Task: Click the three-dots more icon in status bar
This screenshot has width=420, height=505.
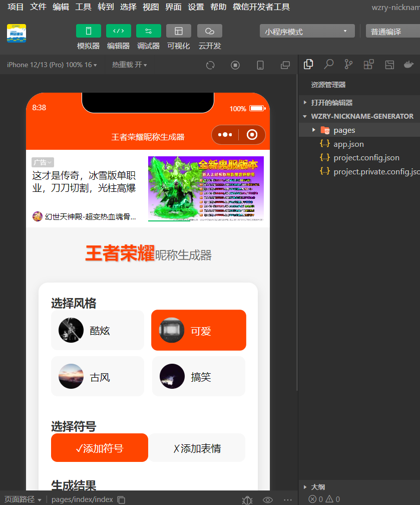Action: 288,500
